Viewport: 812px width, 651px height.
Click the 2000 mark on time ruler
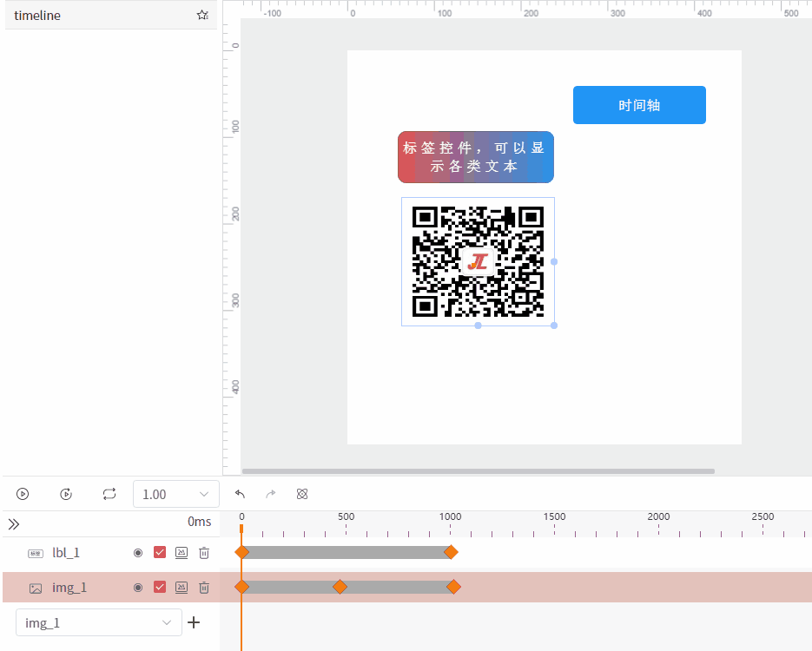coord(658,516)
